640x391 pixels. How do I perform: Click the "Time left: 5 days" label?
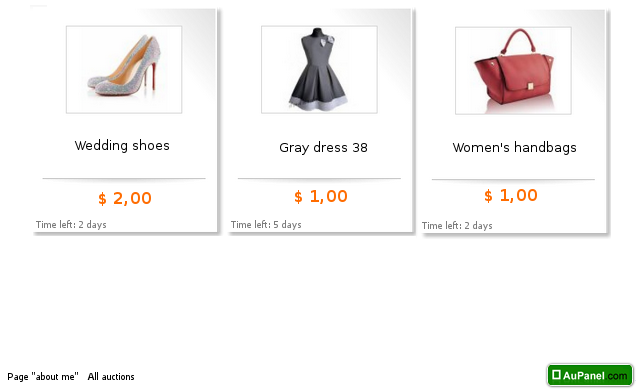tap(266, 224)
